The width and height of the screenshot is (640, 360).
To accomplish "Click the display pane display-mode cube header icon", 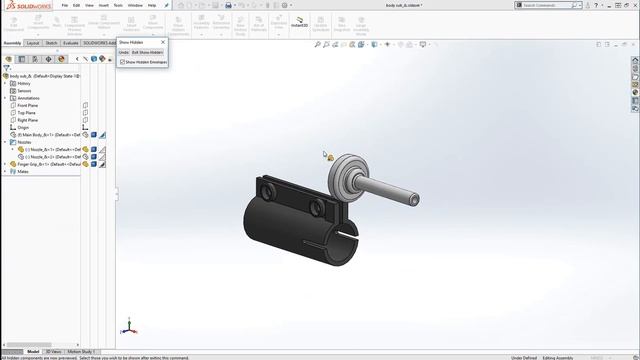I will [x=94, y=59].
